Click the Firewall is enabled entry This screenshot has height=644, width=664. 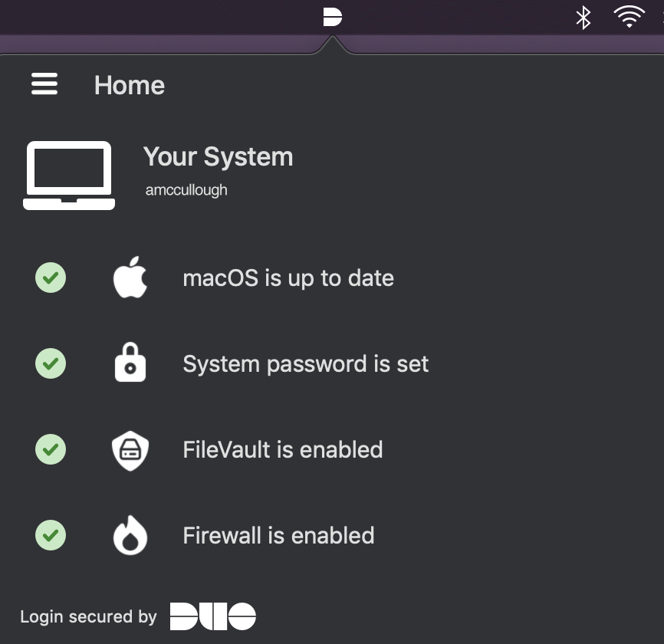coord(278,535)
